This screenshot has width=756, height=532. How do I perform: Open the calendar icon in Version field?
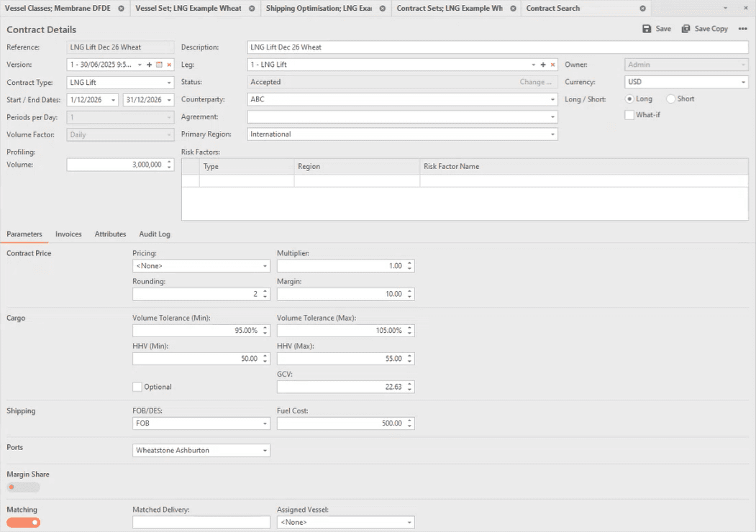point(159,65)
